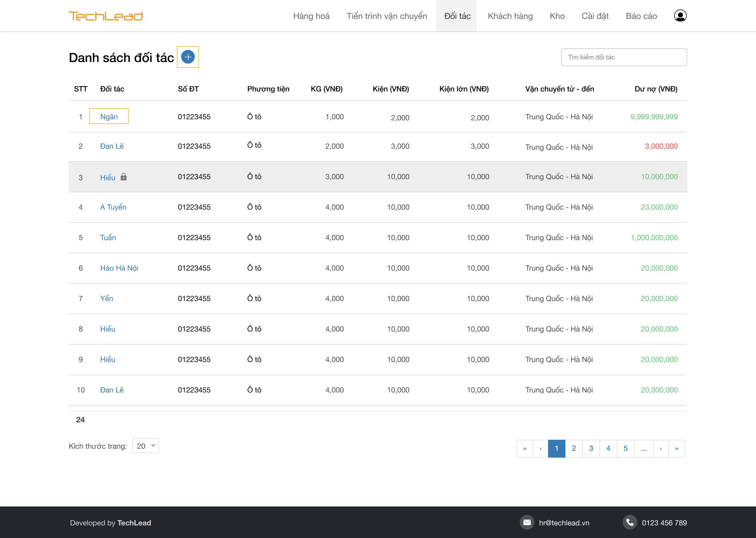756x538 pixels.
Task: Click the Số ĐT column header
Action: point(188,89)
